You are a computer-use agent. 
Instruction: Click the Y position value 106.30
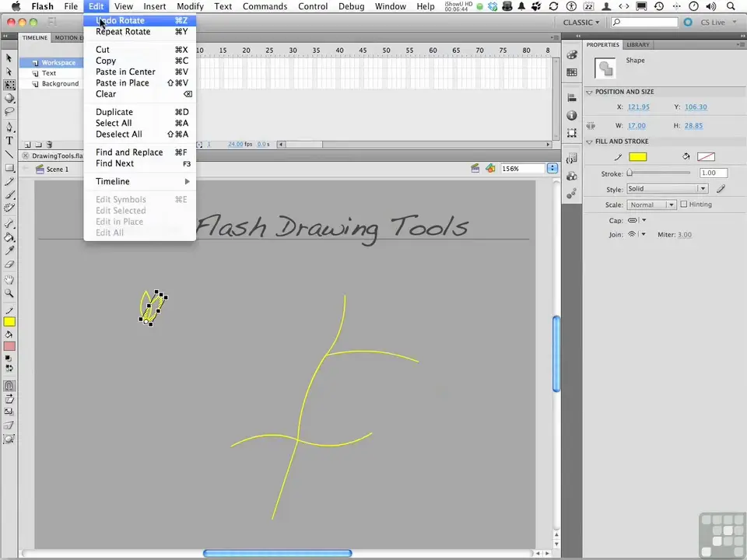(x=696, y=107)
